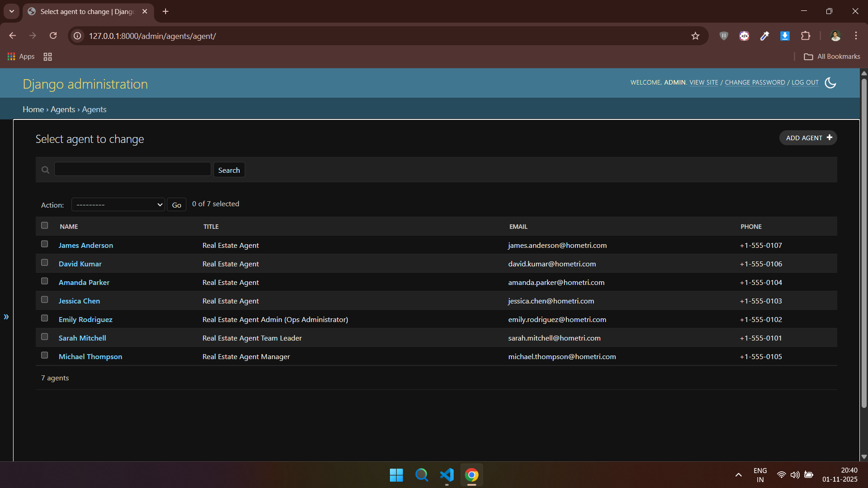Open the blue download extension icon
Screen dimensions: 868x488
click(785, 36)
